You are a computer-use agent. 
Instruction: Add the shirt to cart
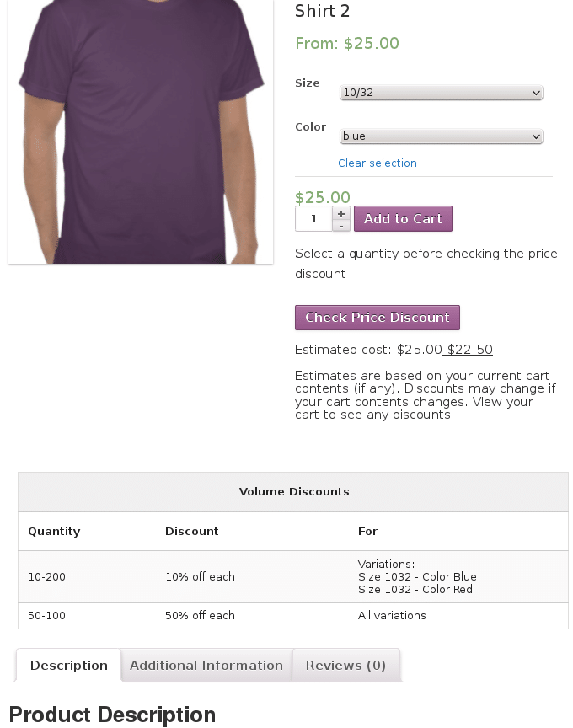coord(403,219)
